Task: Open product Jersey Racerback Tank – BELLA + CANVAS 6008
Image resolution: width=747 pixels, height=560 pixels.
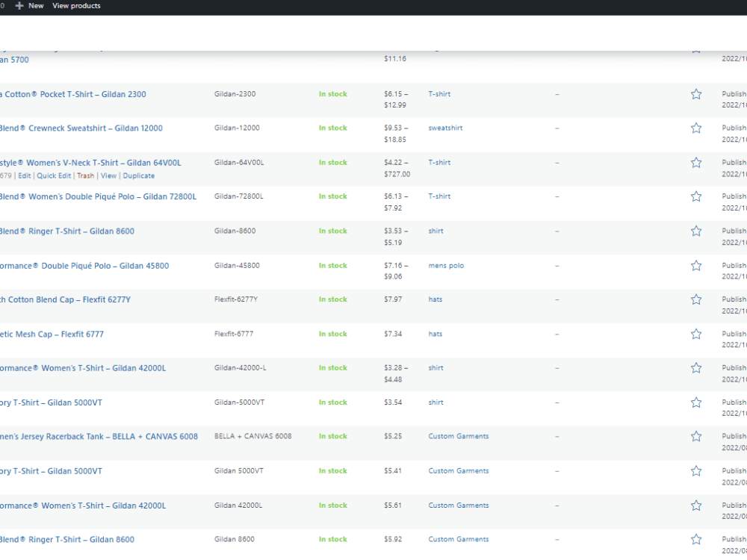Action: (x=99, y=437)
